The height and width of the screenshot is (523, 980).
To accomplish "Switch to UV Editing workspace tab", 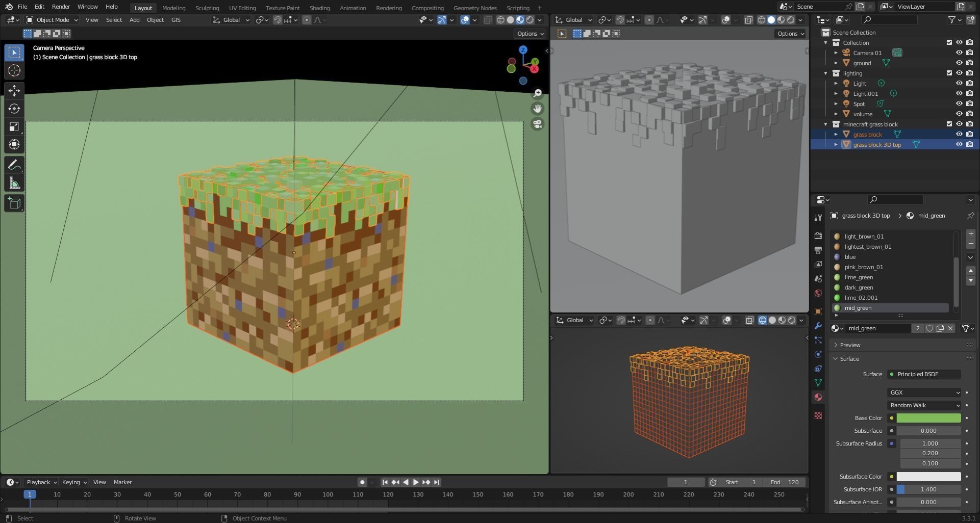I will pyautogui.click(x=242, y=8).
